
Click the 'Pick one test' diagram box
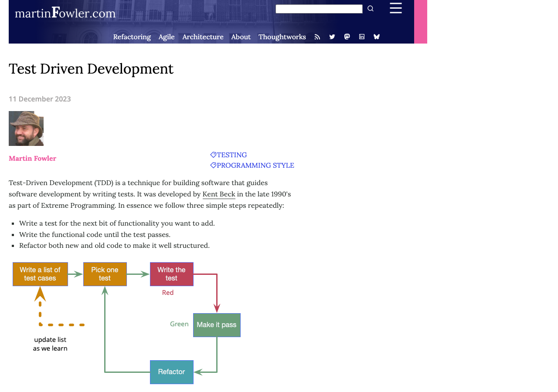pyautogui.click(x=105, y=274)
